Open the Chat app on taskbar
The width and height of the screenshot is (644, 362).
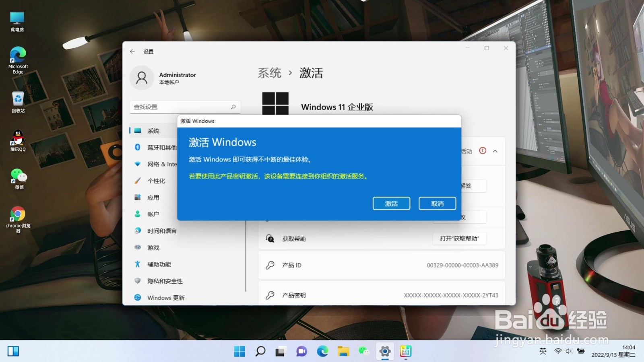pos(301,351)
